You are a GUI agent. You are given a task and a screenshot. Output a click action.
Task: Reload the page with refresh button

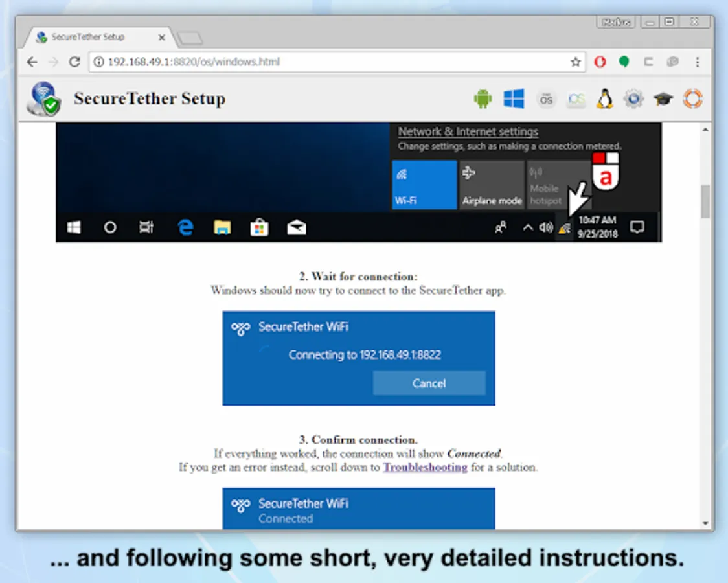click(74, 62)
